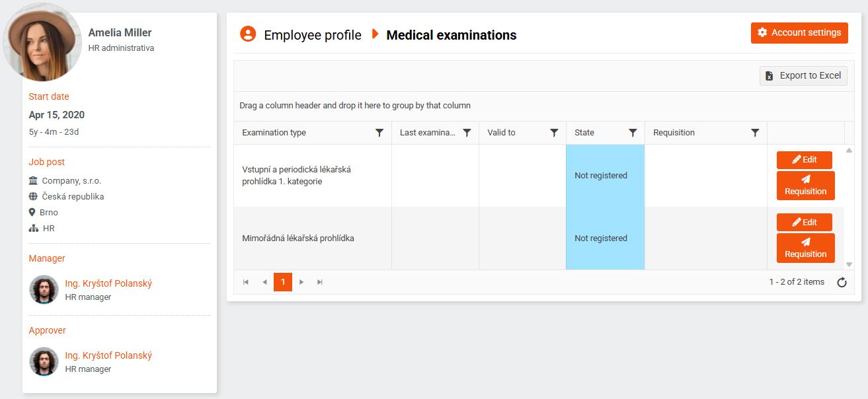Open filter for Examination type column
This screenshot has height=399, width=868.
pos(379,133)
